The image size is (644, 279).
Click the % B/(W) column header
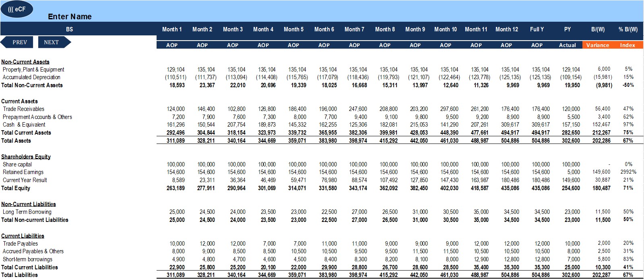(x=628, y=29)
